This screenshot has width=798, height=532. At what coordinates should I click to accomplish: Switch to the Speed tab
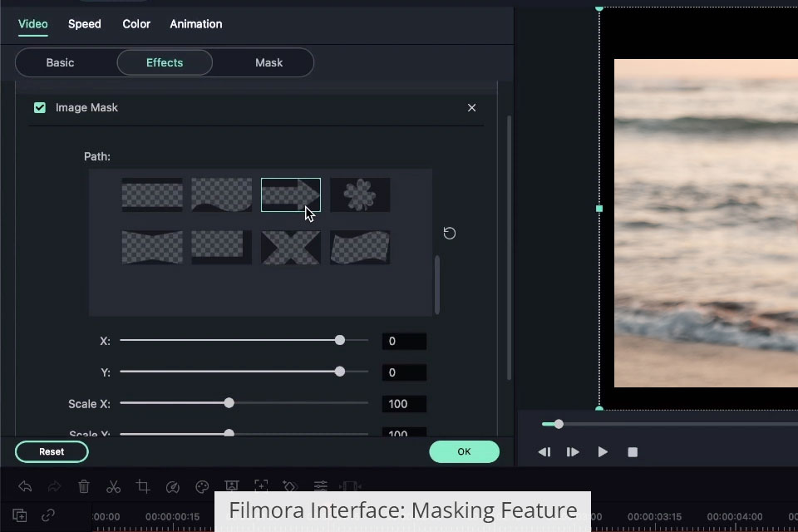point(85,24)
